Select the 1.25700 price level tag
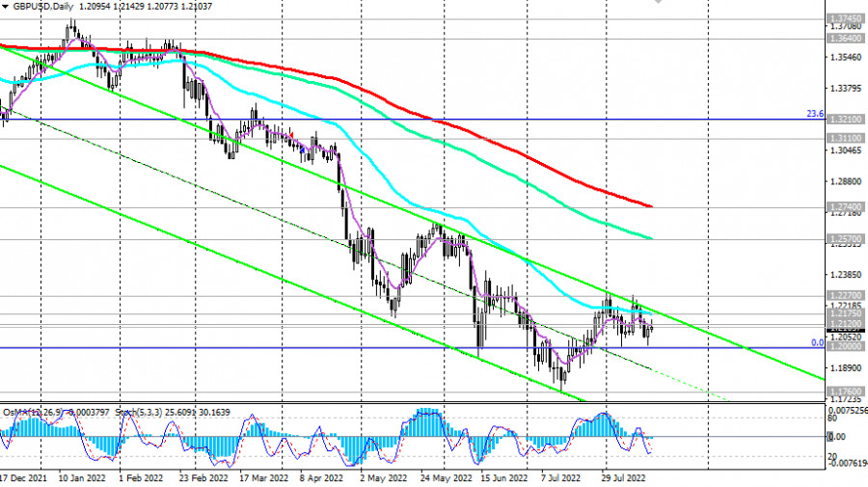This screenshot has height=487, width=868. tap(845, 239)
